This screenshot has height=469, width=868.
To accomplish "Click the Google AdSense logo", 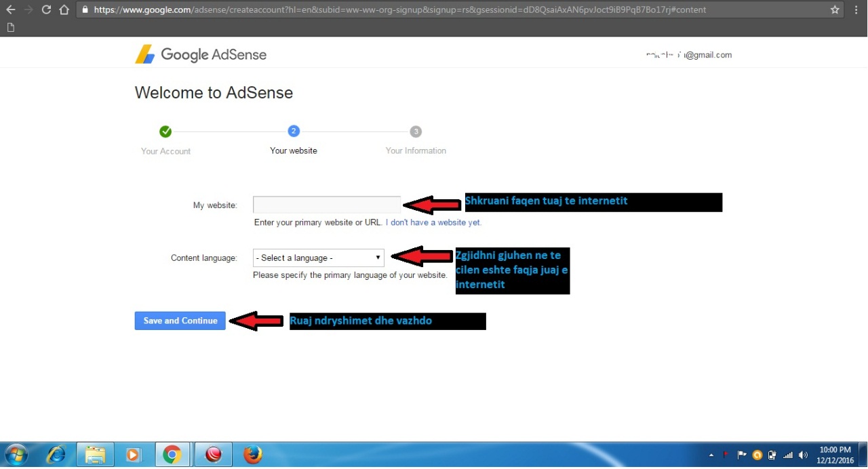I will coord(201,55).
